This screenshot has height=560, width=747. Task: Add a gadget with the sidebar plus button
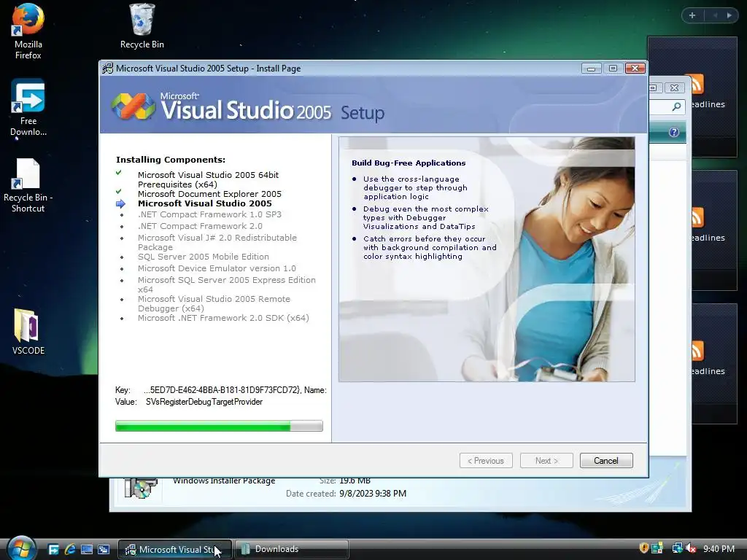692,15
